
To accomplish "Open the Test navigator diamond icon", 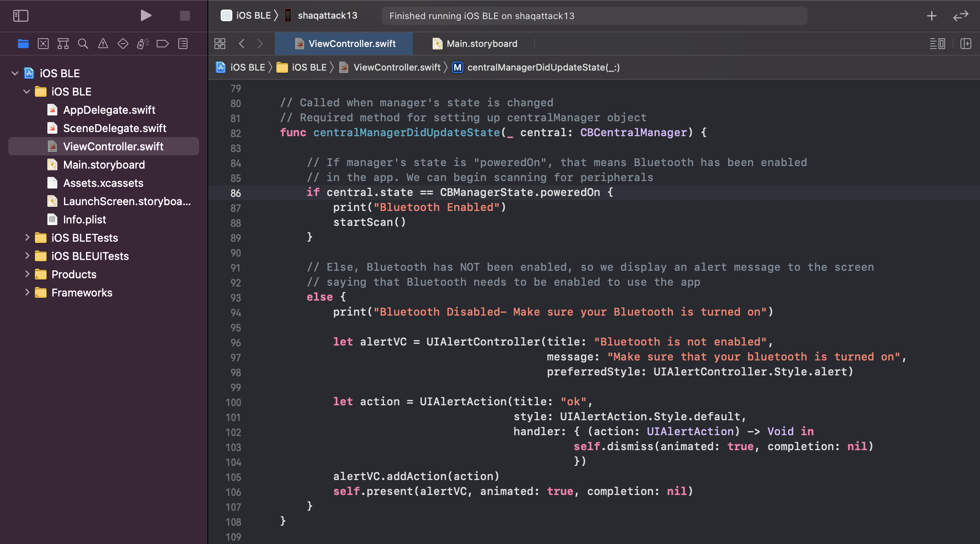I will tap(123, 44).
